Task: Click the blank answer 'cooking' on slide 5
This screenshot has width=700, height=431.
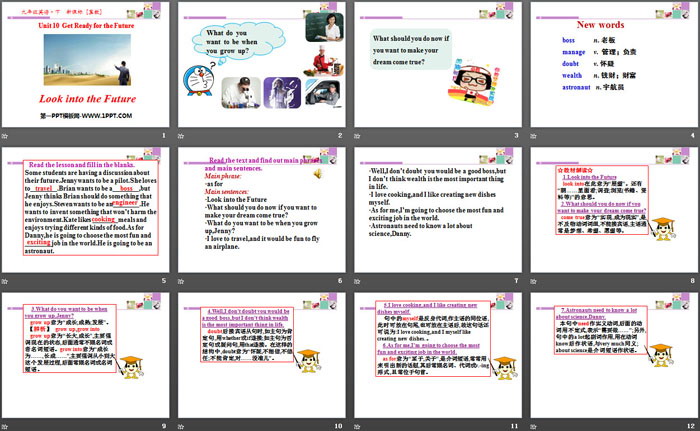Action: [103, 219]
